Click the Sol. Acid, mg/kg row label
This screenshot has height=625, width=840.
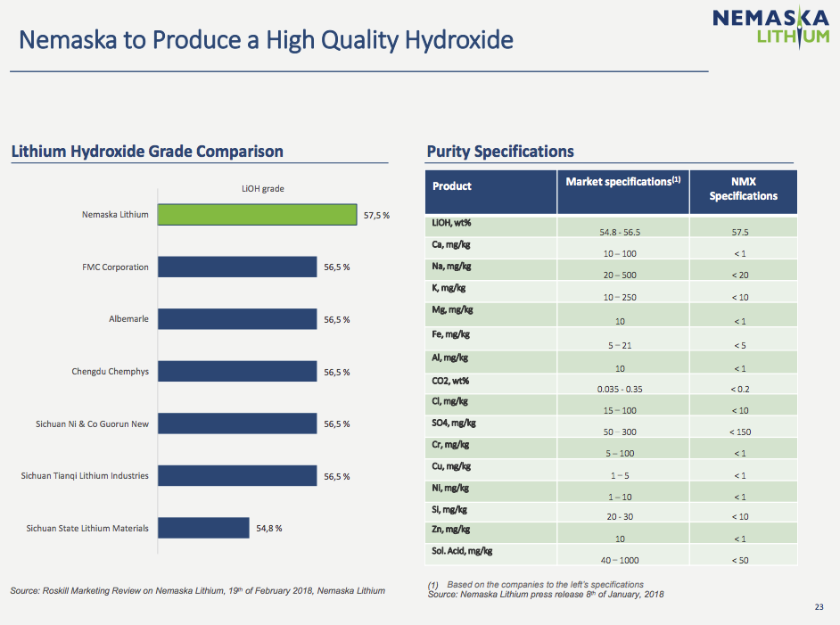coord(462,551)
